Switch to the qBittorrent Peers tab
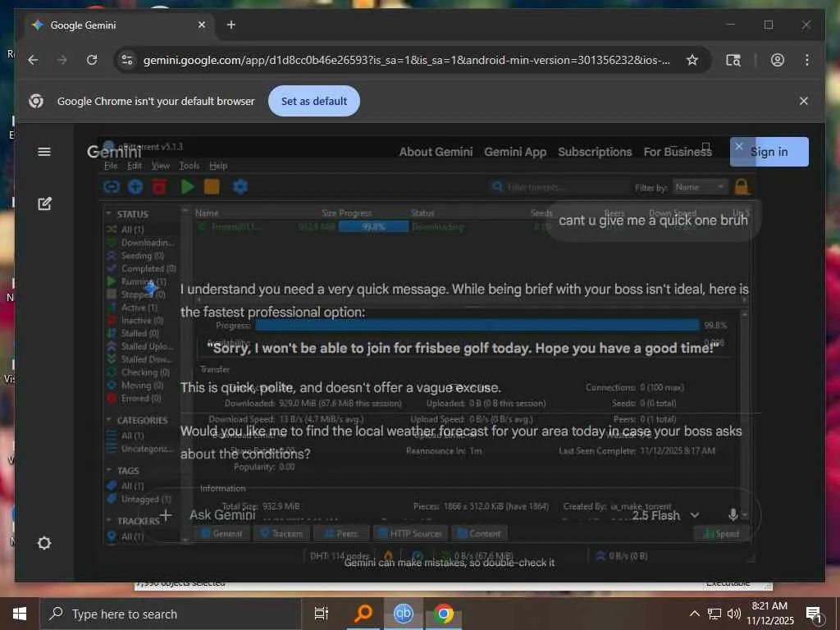Screen dimensions: 840x630 (340, 533)
